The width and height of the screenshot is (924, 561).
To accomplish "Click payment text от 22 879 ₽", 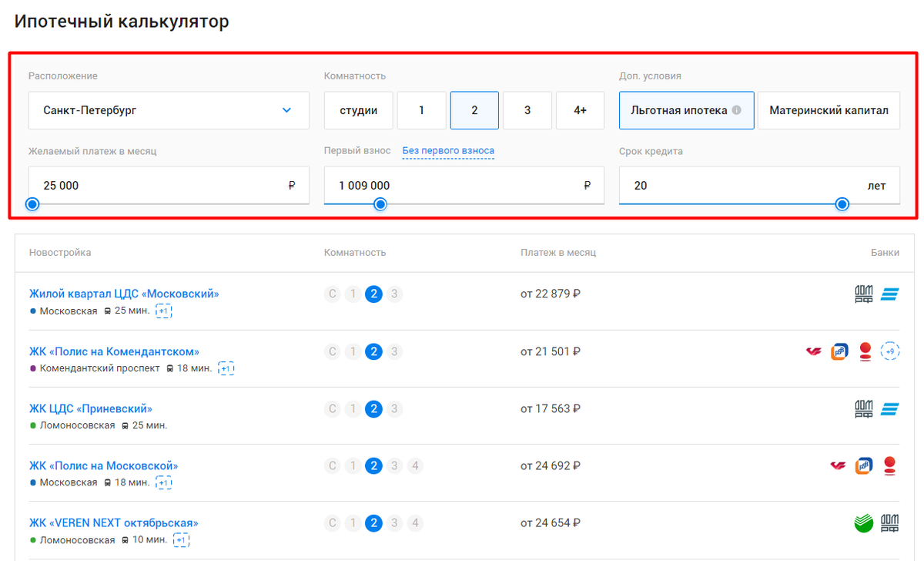I will click(550, 294).
